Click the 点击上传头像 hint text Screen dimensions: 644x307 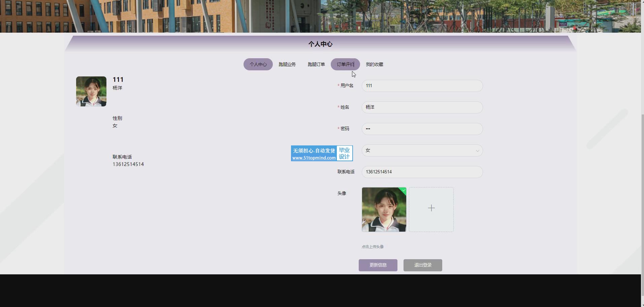(373, 247)
